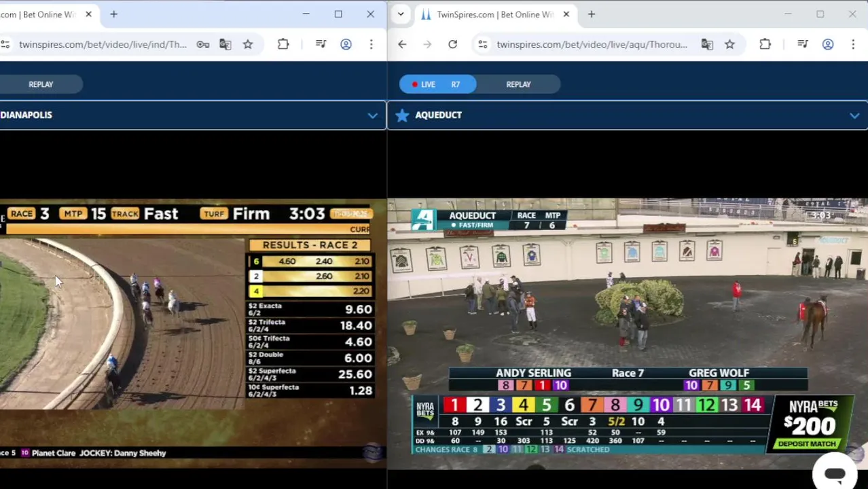Viewport: 868px width, 489px height.
Task: Click site info icon in left address bar
Action: click(5, 45)
